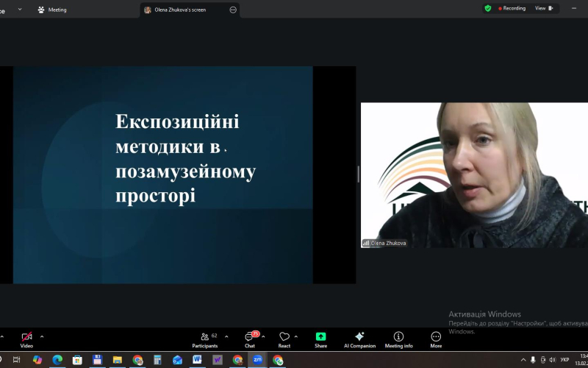Open Yahoo app from the taskbar
This screenshot has height=368, width=588.
pos(218,360)
